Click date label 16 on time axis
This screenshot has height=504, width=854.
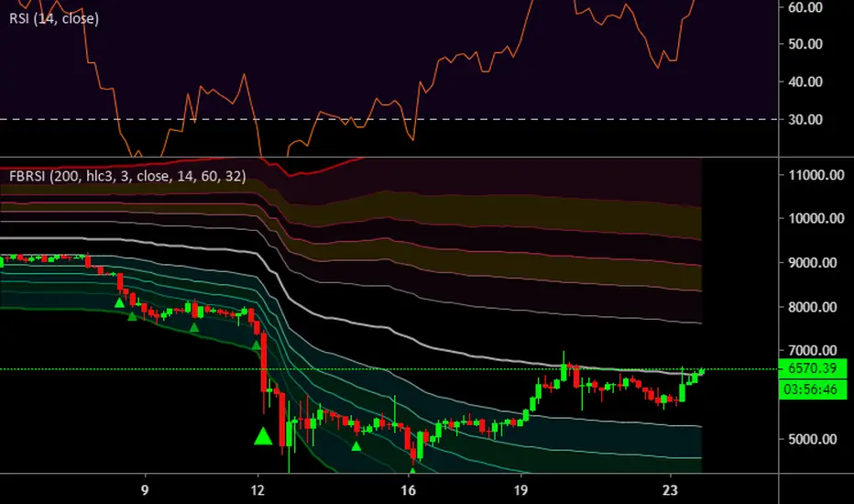coord(408,490)
